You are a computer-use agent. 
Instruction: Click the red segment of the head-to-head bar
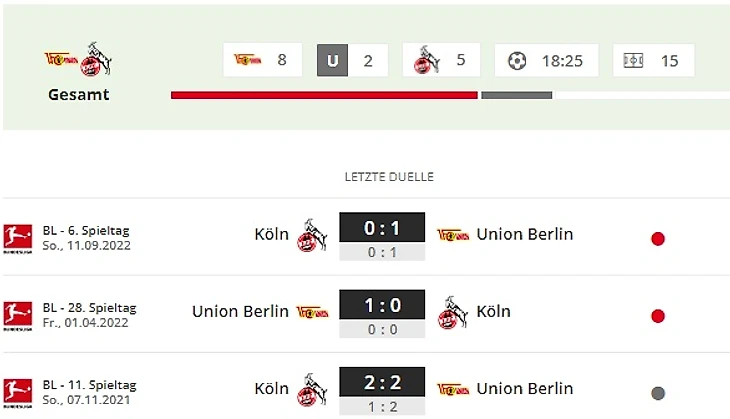[x=324, y=95]
